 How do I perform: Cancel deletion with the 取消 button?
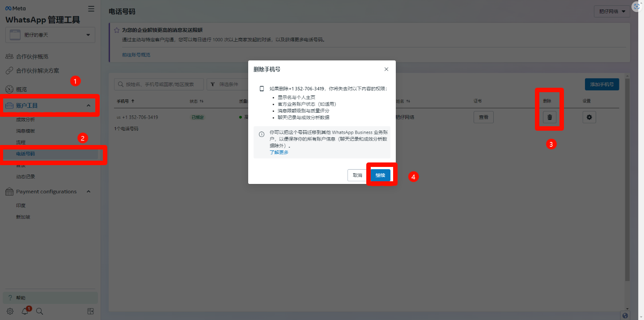357,175
